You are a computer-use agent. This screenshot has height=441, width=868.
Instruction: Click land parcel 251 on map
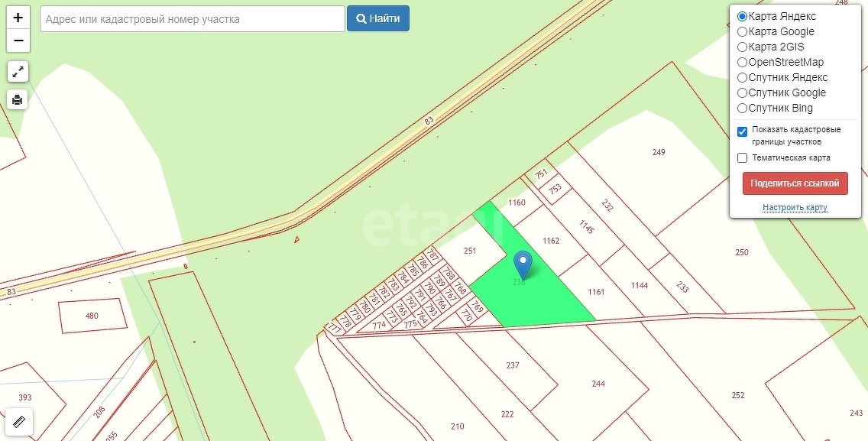click(x=469, y=251)
